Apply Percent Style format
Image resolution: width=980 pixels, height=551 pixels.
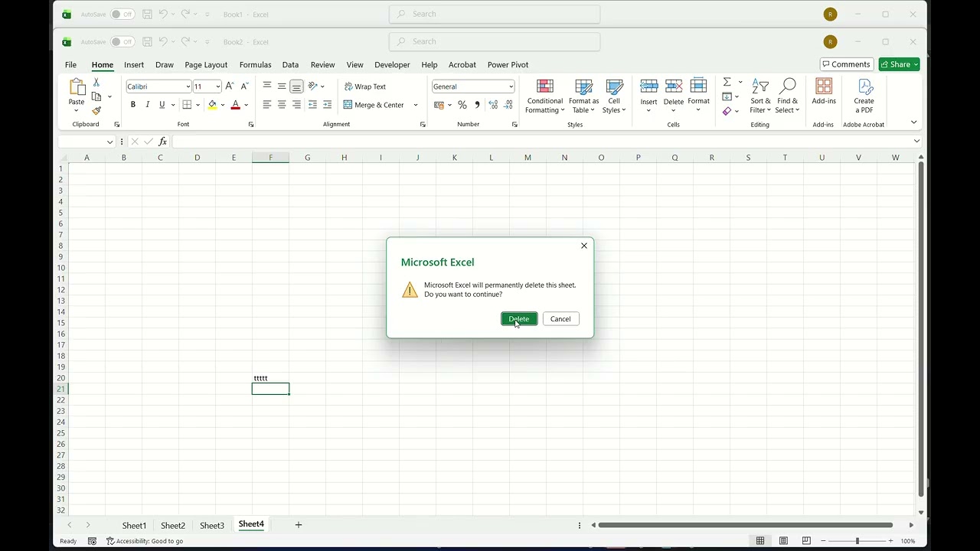pyautogui.click(x=462, y=105)
